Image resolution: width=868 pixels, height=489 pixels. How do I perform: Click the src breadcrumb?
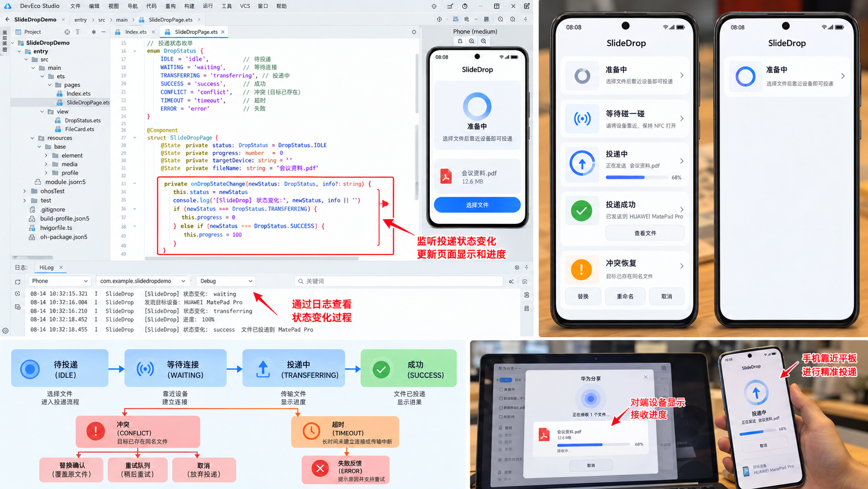pos(102,20)
